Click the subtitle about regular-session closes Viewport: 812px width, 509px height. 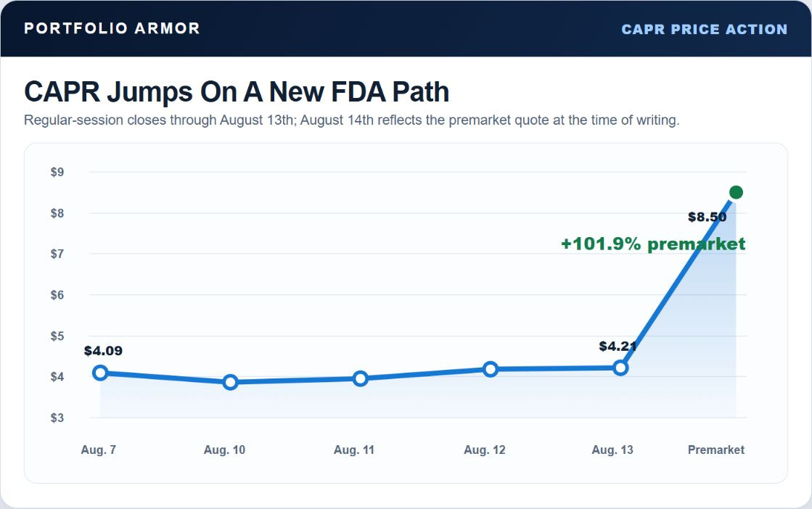pyautogui.click(x=352, y=120)
